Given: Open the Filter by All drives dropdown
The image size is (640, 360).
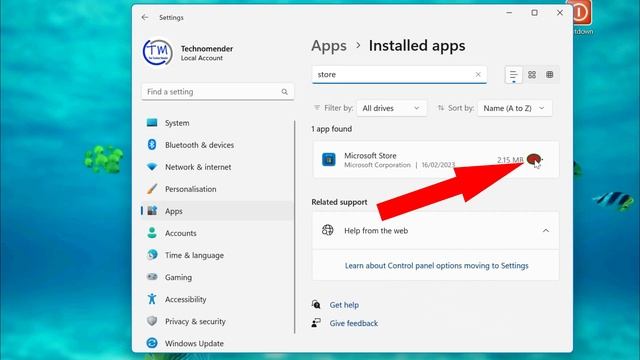Looking at the screenshot, I should pos(391,108).
